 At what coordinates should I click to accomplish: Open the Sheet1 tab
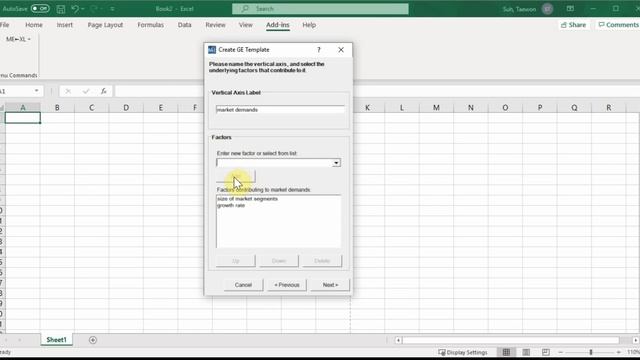56,340
